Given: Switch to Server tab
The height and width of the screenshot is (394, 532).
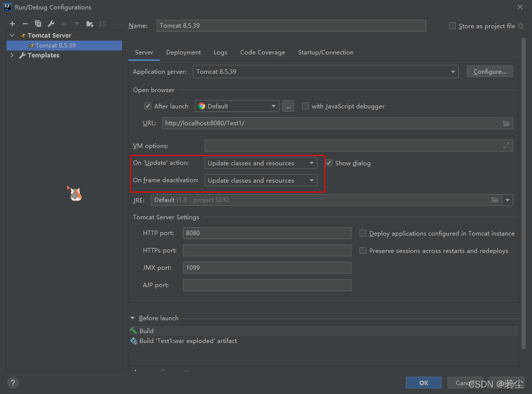Looking at the screenshot, I should tap(144, 52).
